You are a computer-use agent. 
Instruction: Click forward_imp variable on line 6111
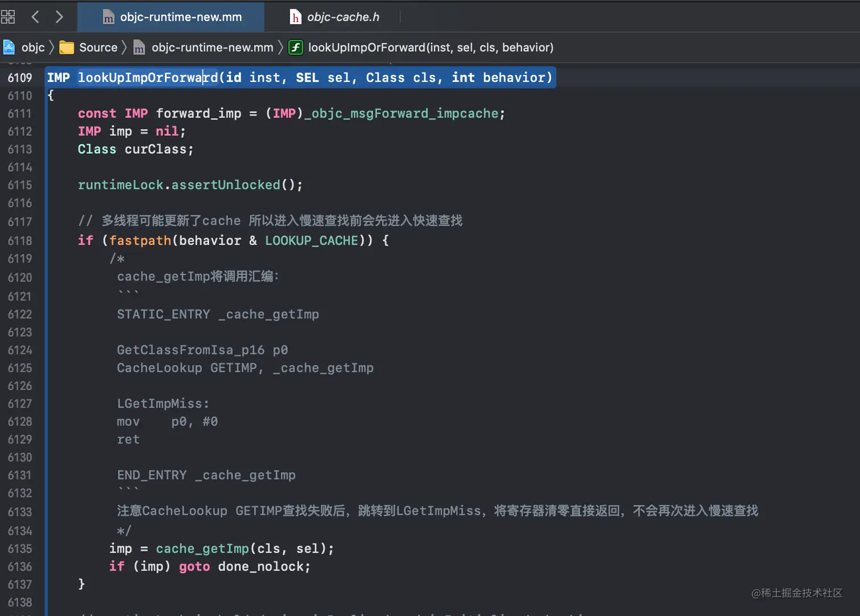coord(199,113)
